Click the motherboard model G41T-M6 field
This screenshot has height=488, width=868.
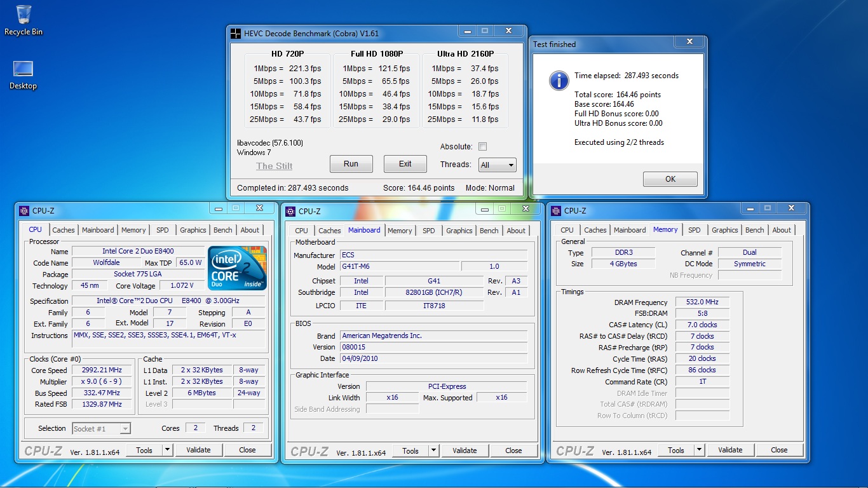pyautogui.click(x=400, y=267)
